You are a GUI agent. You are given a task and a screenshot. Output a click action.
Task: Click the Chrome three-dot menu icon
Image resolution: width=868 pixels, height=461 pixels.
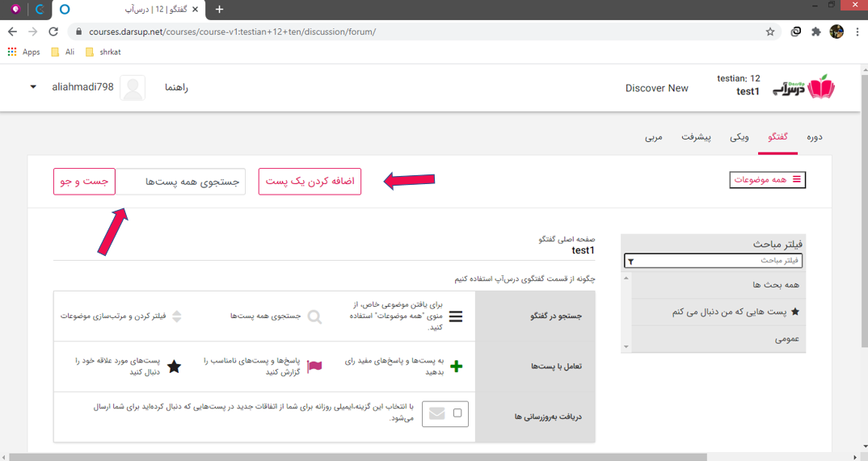857,31
